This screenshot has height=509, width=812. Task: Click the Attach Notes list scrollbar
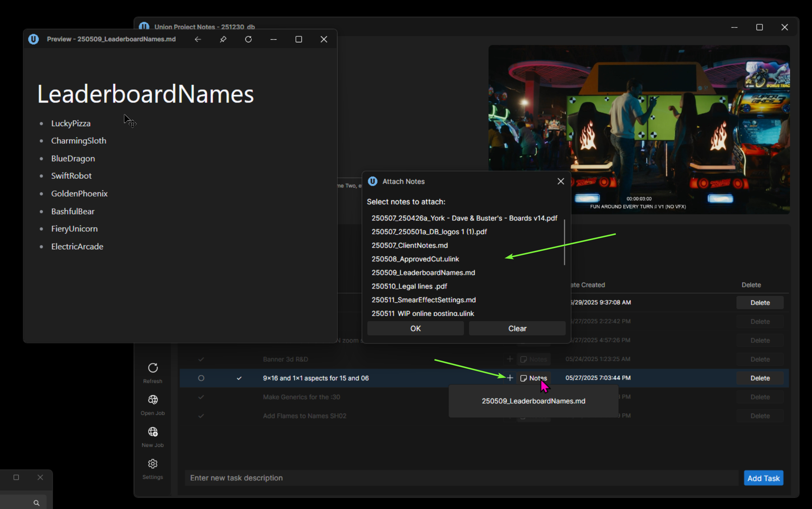point(564,242)
